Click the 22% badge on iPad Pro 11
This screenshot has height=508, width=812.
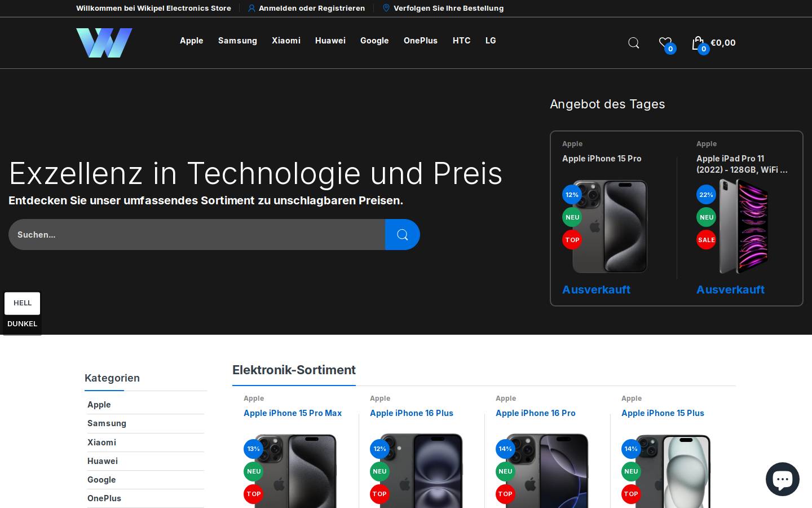706,195
